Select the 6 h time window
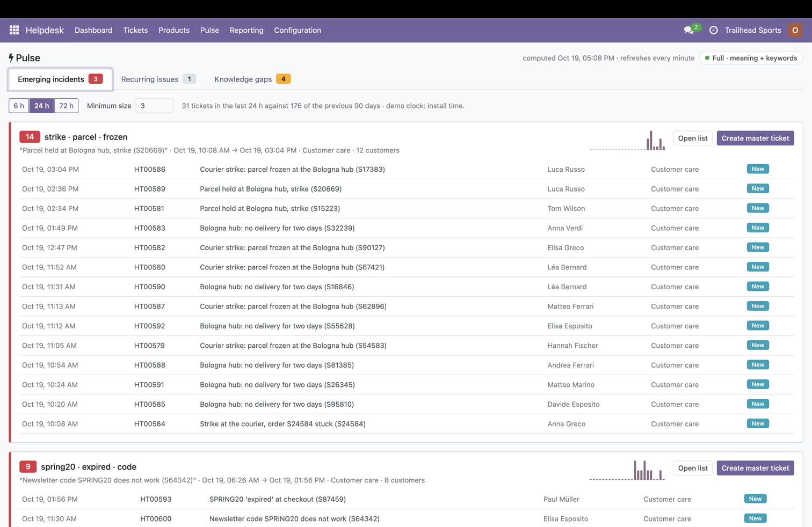The height and width of the screenshot is (527, 812). click(19, 106)
